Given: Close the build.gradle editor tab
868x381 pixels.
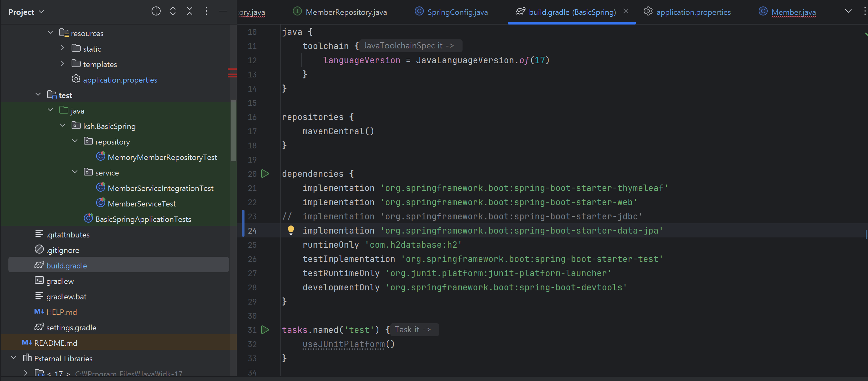Looking at the screenshot, I should [626, 11].
